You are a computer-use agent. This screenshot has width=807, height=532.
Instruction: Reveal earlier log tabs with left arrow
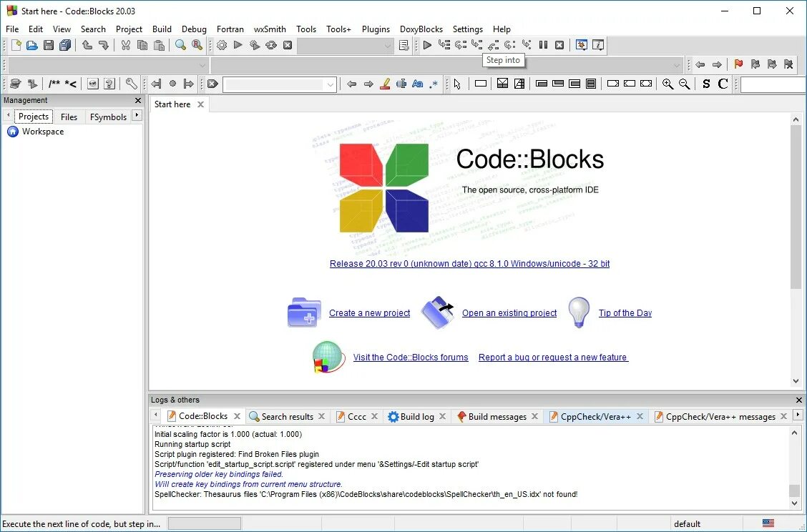pos(155,415)
